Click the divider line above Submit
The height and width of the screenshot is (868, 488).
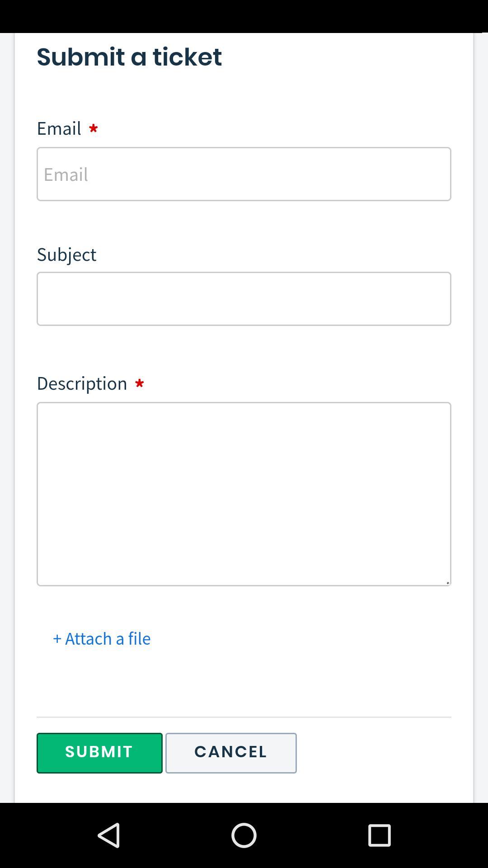coord(244,717)
